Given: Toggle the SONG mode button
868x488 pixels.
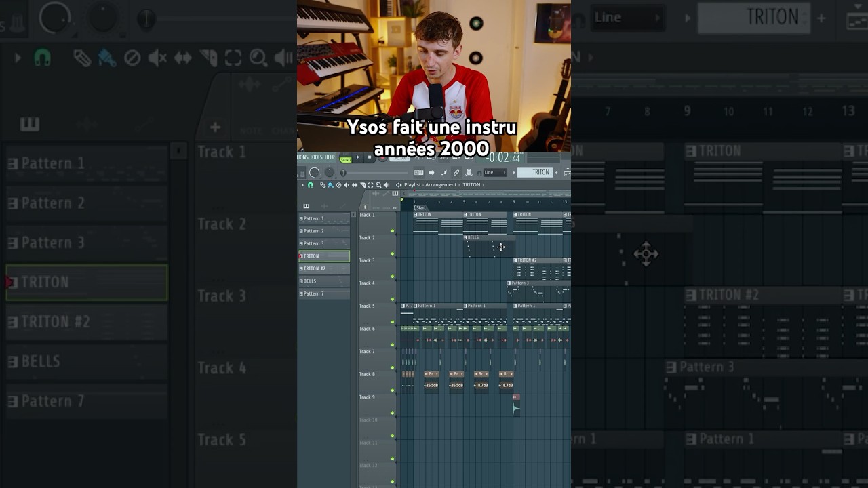Looking at the screenshot, I should click(x=346, y=160).
